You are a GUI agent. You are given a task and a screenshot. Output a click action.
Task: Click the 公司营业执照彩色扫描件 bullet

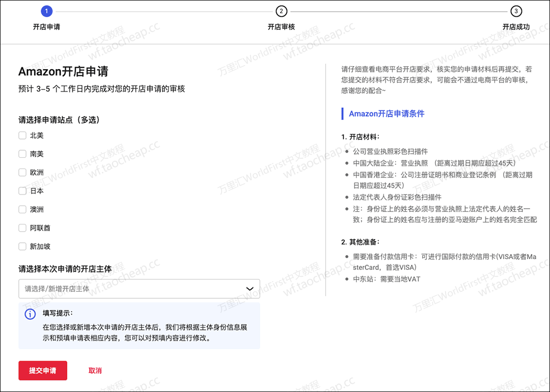pos(391,152)
